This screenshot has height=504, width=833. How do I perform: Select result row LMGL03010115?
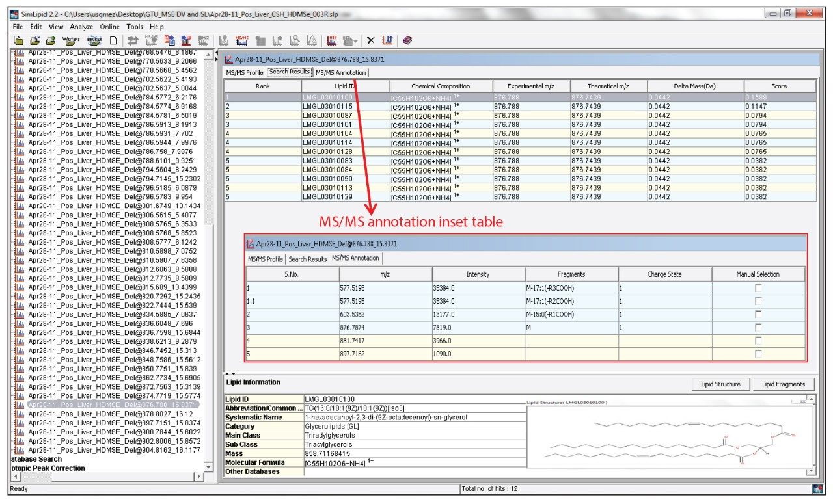(x=520, y=106)
